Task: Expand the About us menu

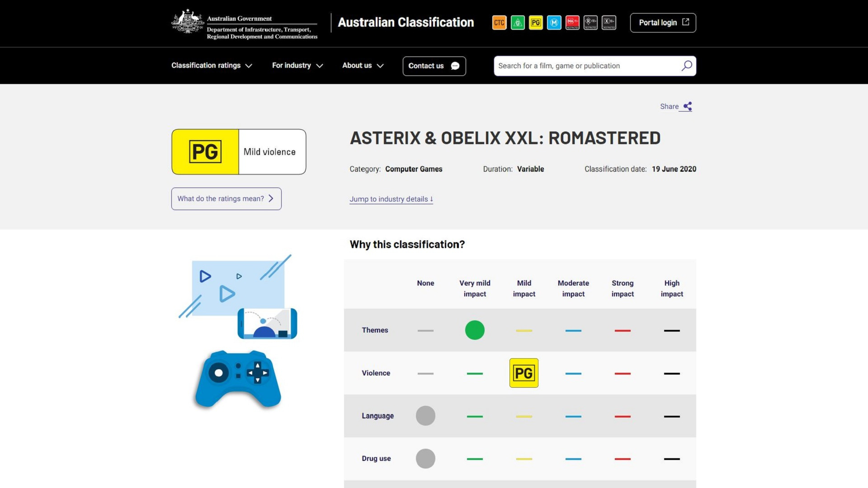Action: click(x=363, y=66)
